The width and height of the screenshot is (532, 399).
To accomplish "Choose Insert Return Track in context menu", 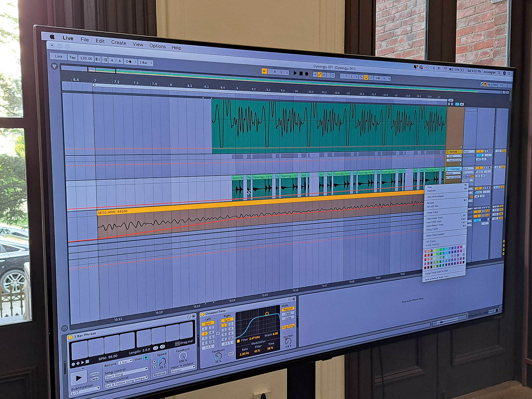I will pos(434,225).
